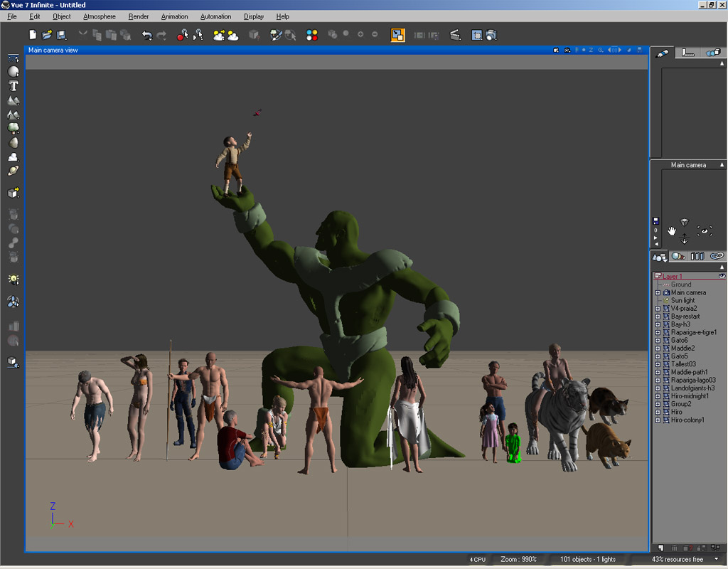Select the light bulb tool
Image resolution: width=728 pixels, height=569 pixels.
[13, 279]
